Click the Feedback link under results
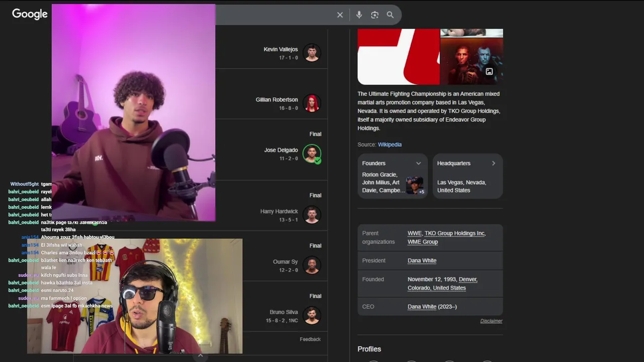Screen dimensions: 644x362 pyautogui.click(x=310, y=339)
